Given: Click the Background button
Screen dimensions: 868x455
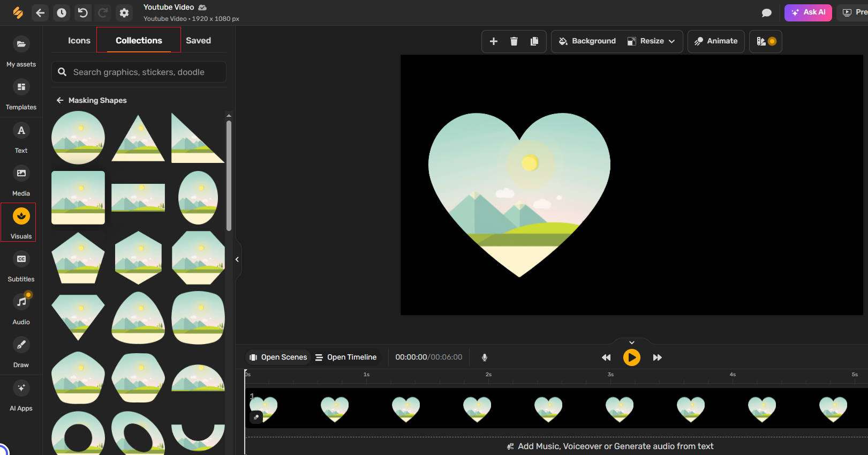Looking at the screenshot, I should (587, 41).
